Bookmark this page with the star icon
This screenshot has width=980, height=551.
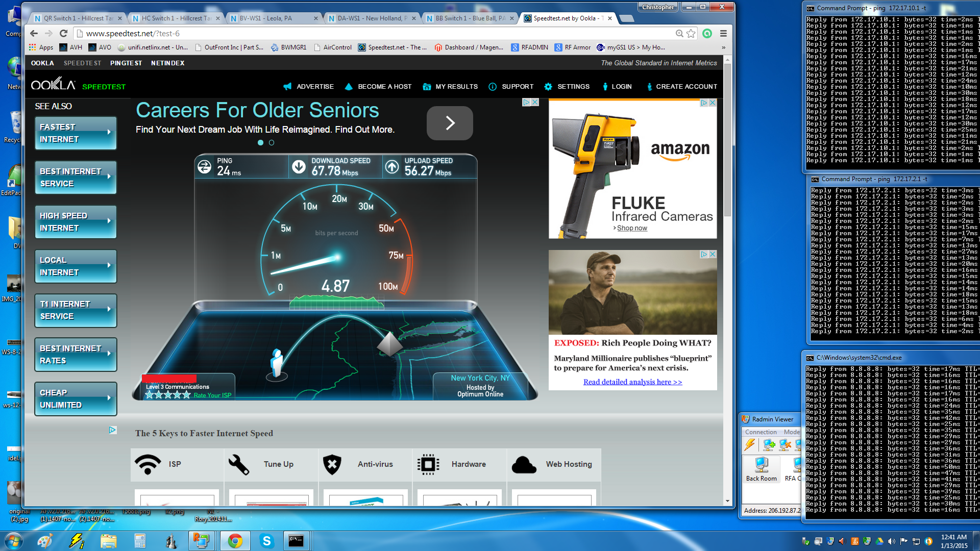point(691,34)
